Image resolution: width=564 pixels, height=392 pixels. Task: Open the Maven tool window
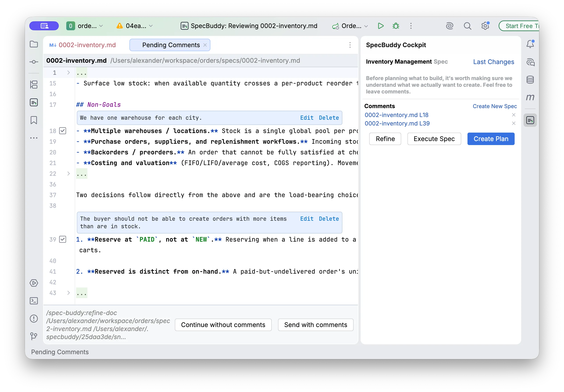tap(530, 97)
